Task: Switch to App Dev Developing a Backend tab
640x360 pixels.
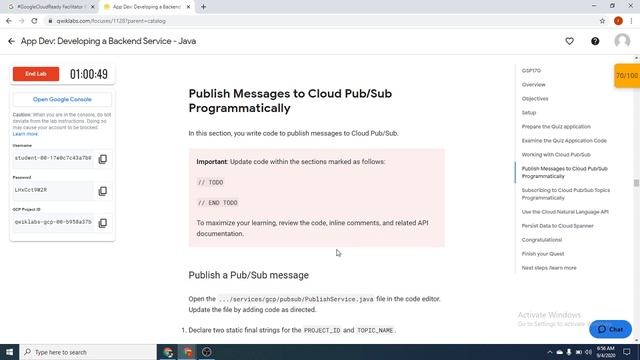Action: point(146,7)
